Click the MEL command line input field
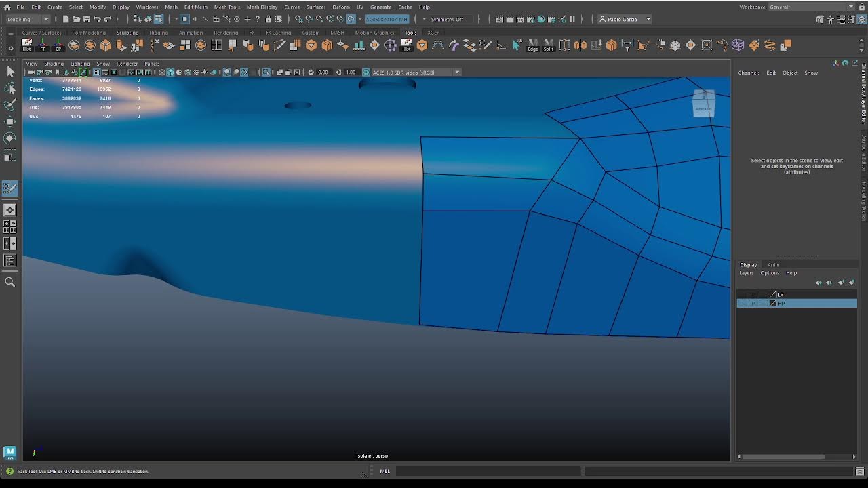Viewport: 868px width, 488px height. tap(488, 471)
